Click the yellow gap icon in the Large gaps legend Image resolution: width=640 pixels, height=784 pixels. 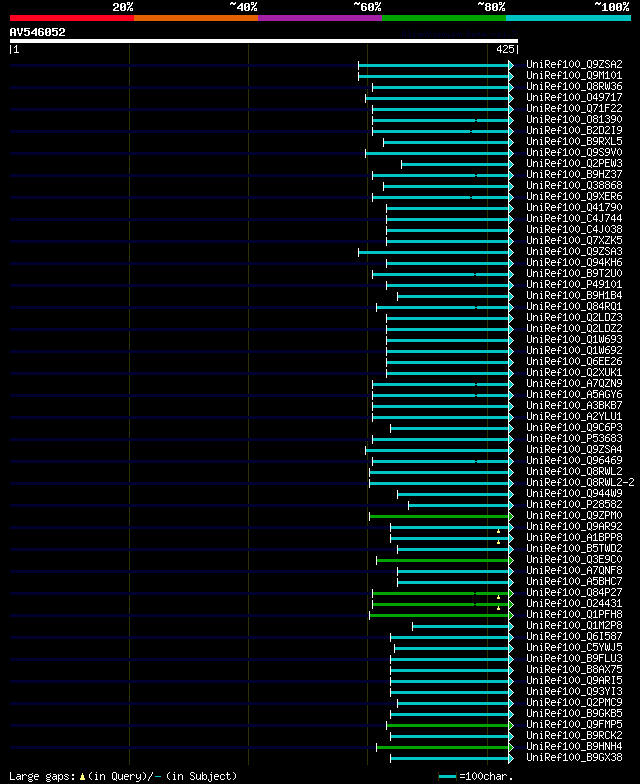pos(82,777)
